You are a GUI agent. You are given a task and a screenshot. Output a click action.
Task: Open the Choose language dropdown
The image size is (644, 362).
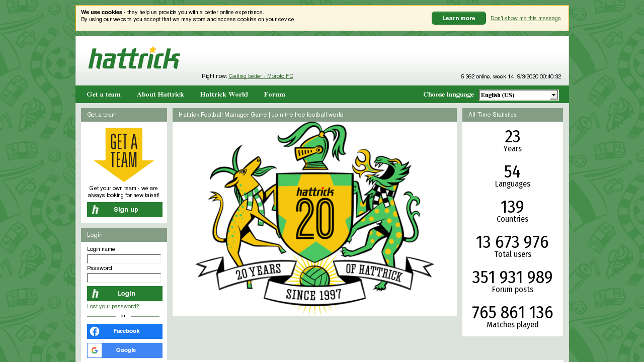[x=519, y=95]
